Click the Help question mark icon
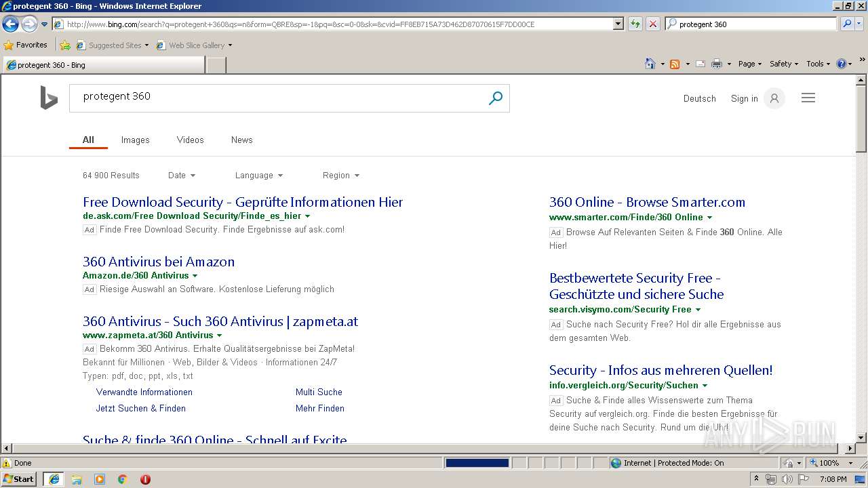Screen dimensions: 868x488 tap(842, 64)
